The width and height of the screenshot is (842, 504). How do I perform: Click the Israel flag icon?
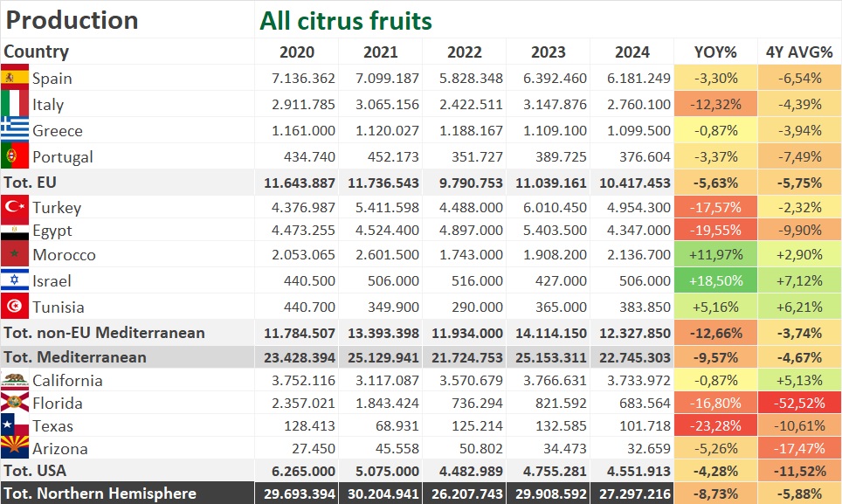click(15, 280)
